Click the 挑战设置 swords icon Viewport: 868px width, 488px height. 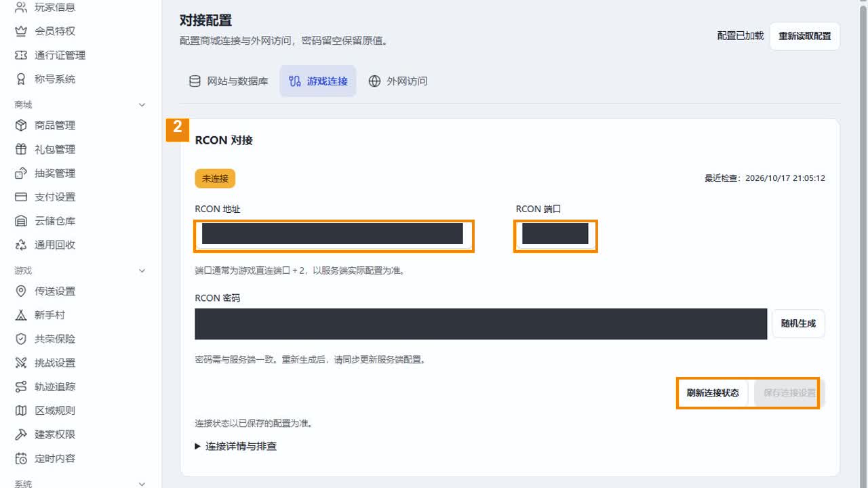[21, 363]
